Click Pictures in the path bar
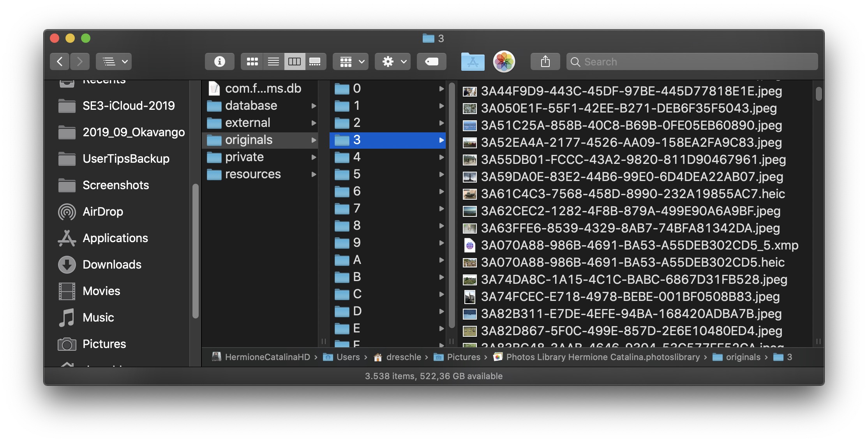868x443 pixels. click(x=463, y=357)
